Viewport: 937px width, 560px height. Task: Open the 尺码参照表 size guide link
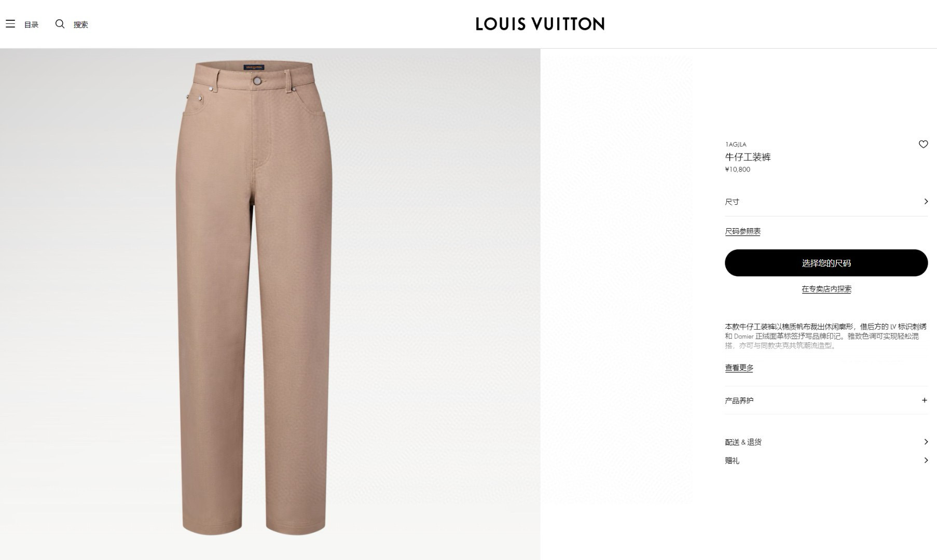click(742, 231)
